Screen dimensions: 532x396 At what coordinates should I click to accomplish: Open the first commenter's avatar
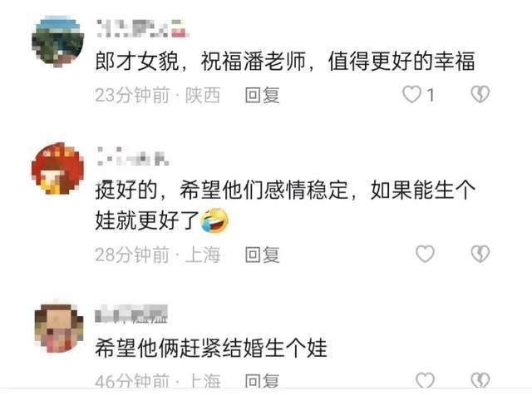(58, 42)
